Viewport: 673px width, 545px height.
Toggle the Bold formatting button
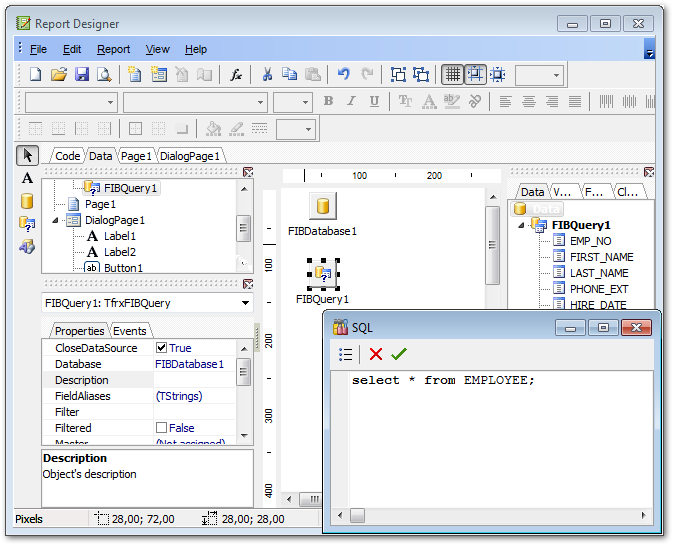click(x=328, y=102)
